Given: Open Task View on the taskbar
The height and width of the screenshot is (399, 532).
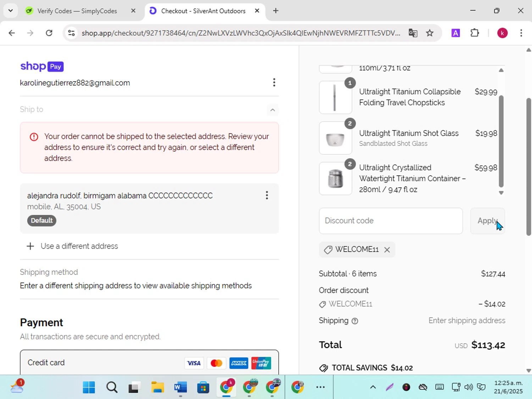Looking at the screenshot, I should click(x=134, y=387).
